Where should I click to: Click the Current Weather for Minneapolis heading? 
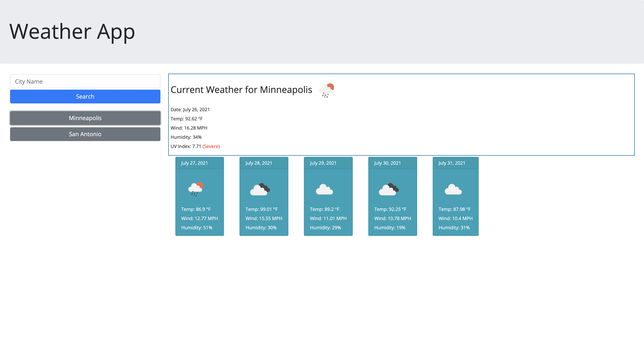[x=241, y=90]
